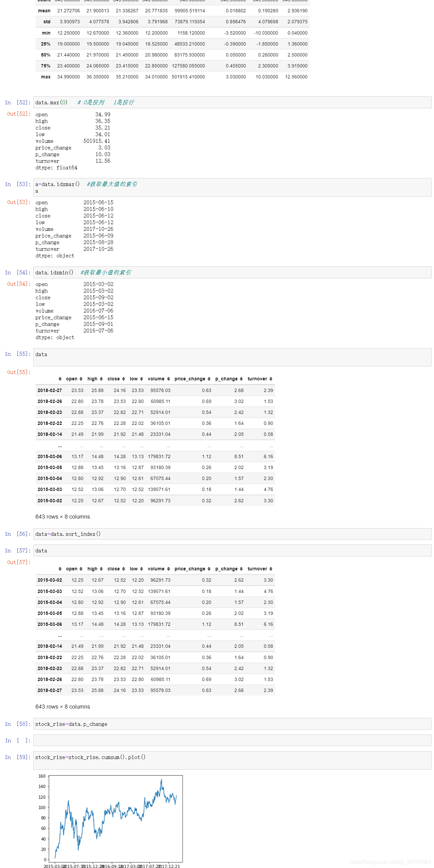This screenshot has height=868, width=434.
Task: Sort by price_change column in Out[55] table
Action: coord(209,379)
